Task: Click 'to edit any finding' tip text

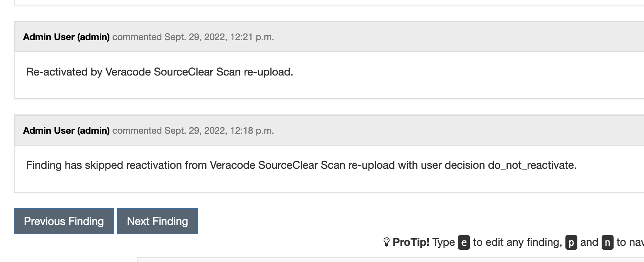Action: coord(517,242)
